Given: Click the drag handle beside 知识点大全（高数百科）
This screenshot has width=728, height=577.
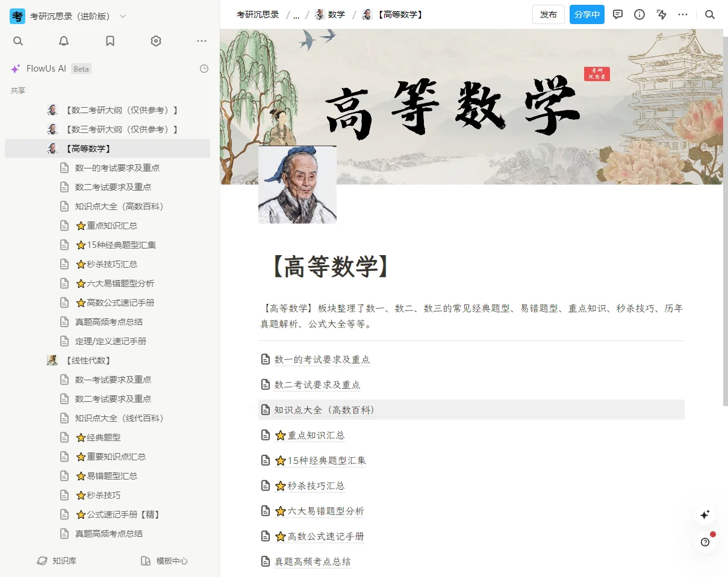Looking at the screenshot, I should (x=251, y=410).
